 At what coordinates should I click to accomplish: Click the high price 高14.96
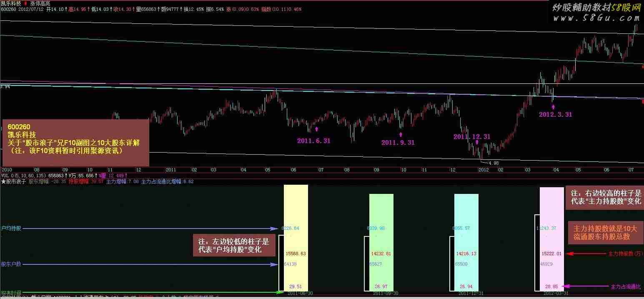pyautogui.click(x=78, y=8)
